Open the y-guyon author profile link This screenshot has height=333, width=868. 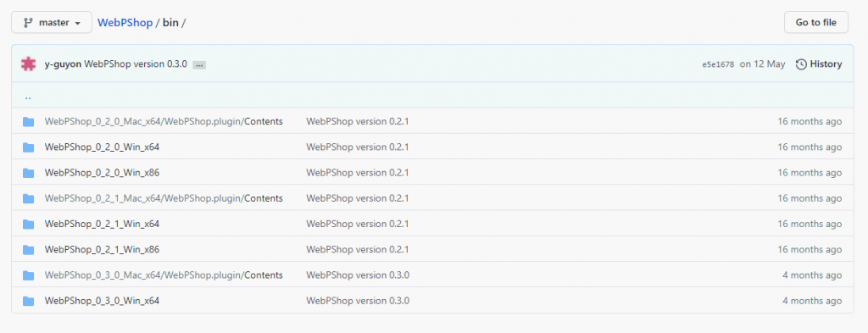point(63,64)
